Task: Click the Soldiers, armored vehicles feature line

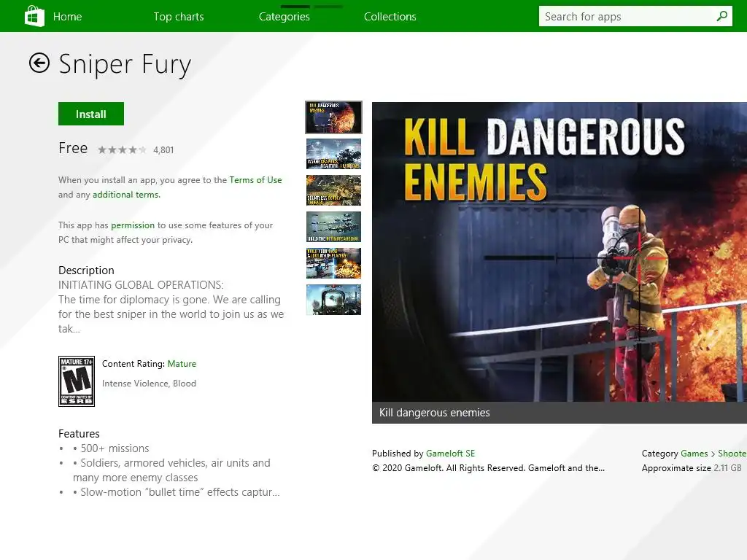Action: [x=171, y=470]
